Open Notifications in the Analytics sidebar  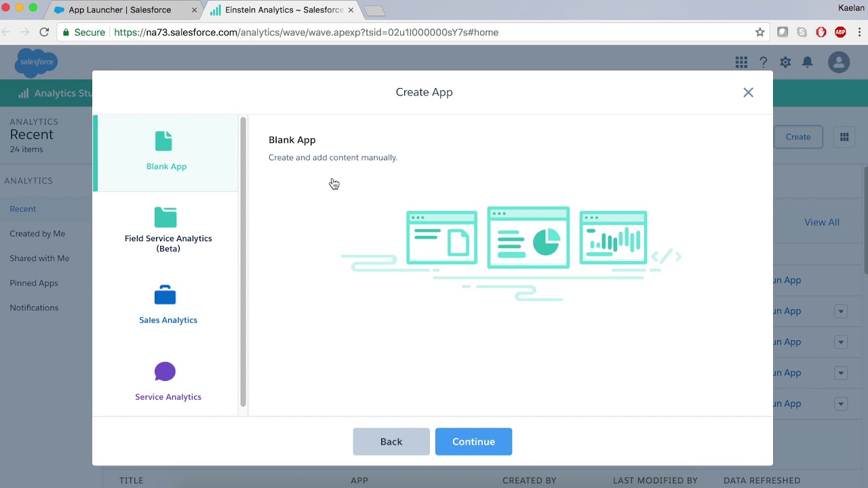tap(34, 308)
